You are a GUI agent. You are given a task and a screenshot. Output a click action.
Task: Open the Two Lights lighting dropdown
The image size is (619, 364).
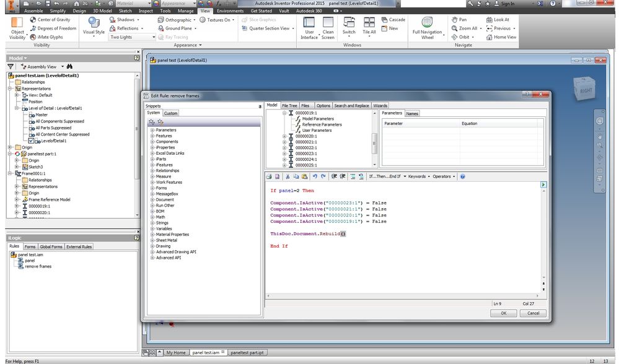pyautogui.click(x=132, y=37)
